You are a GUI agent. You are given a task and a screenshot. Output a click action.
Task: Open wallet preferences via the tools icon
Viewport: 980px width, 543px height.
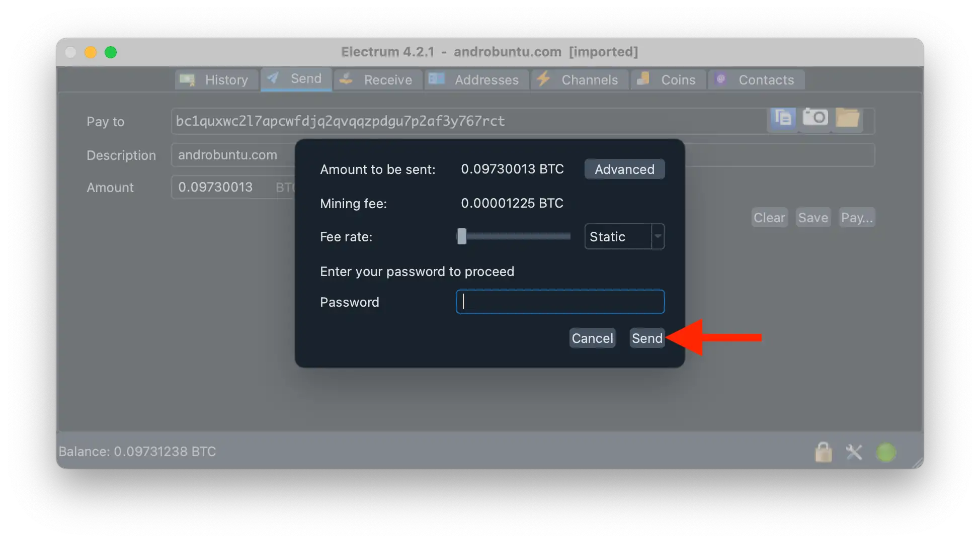(x=854, y=452)
